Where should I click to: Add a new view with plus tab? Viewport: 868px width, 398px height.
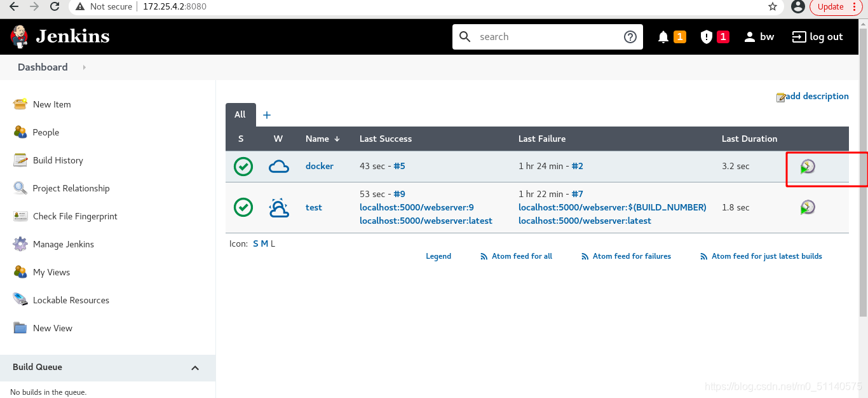(267, 115)
